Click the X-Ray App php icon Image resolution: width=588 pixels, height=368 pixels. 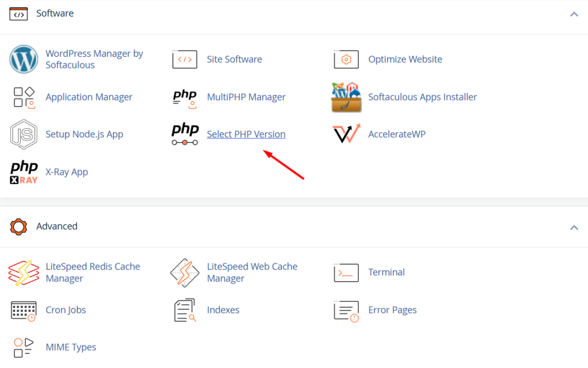pos(24,172)
